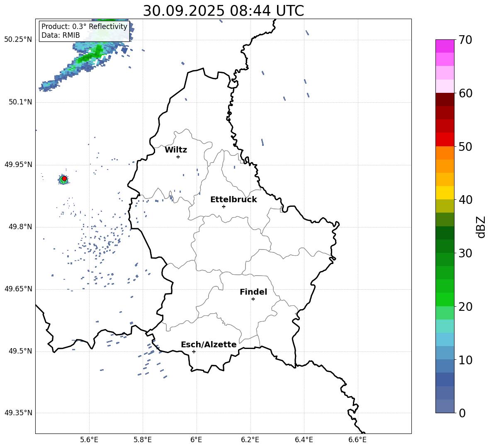491x448 pixels.
Task: Click the 49.5°N latitude label
Action: pos(20,351)
